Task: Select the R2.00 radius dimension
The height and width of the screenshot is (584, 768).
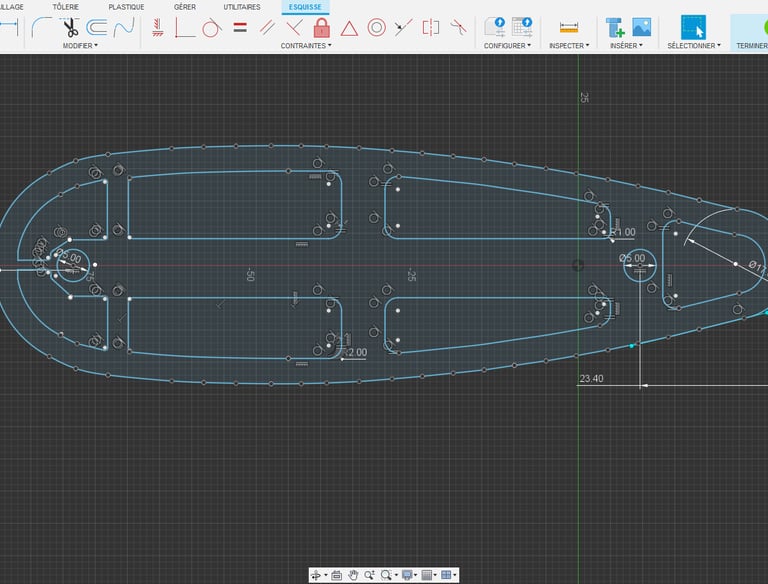Action: coord(355,352)
